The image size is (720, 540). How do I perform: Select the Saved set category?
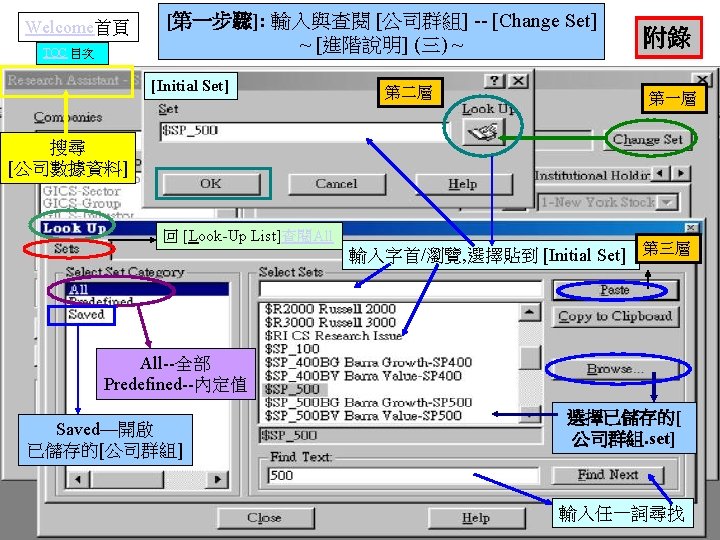click(x=86, y=315)
